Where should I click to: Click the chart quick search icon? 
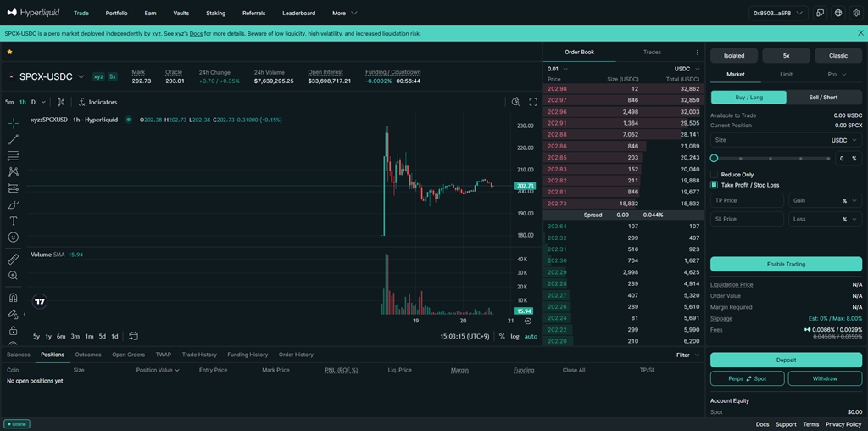[516, 102]
